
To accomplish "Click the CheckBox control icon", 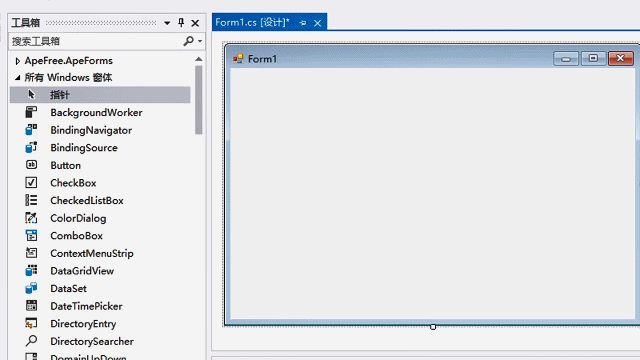I will 31,182.
